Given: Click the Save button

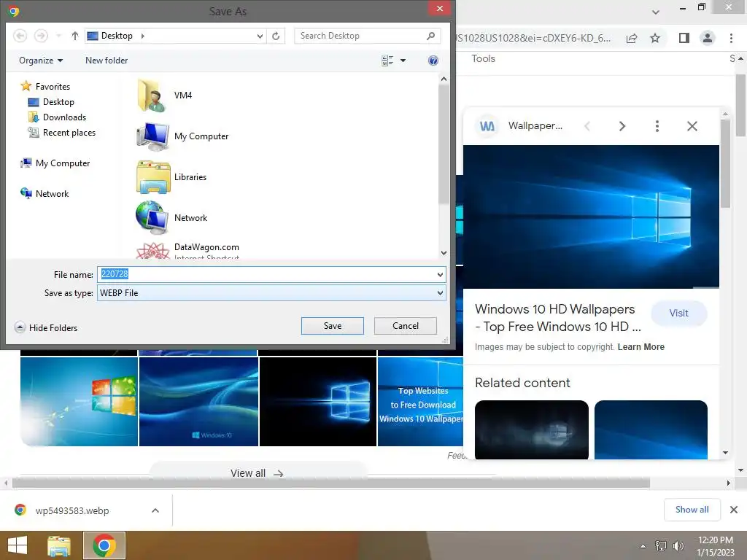Looking at the screenshot, I should pos(333,326).
